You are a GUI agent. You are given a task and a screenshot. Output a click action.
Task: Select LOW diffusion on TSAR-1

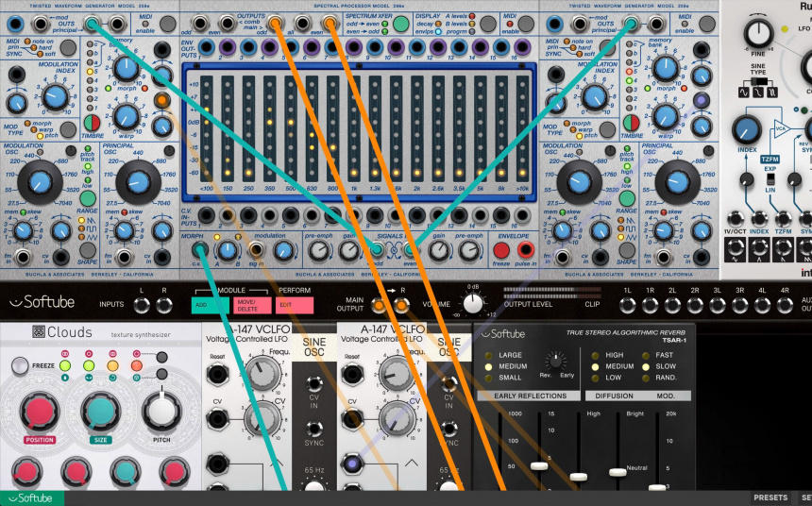click(x=595, y=378)
